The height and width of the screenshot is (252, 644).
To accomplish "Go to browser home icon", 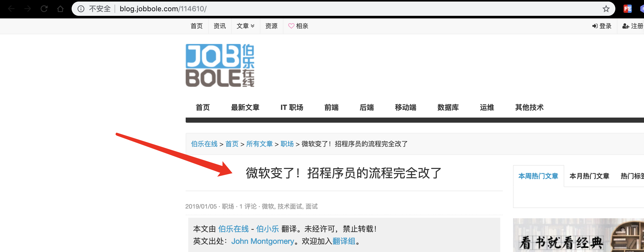I will pyautogui.click(x=60, y=9).
